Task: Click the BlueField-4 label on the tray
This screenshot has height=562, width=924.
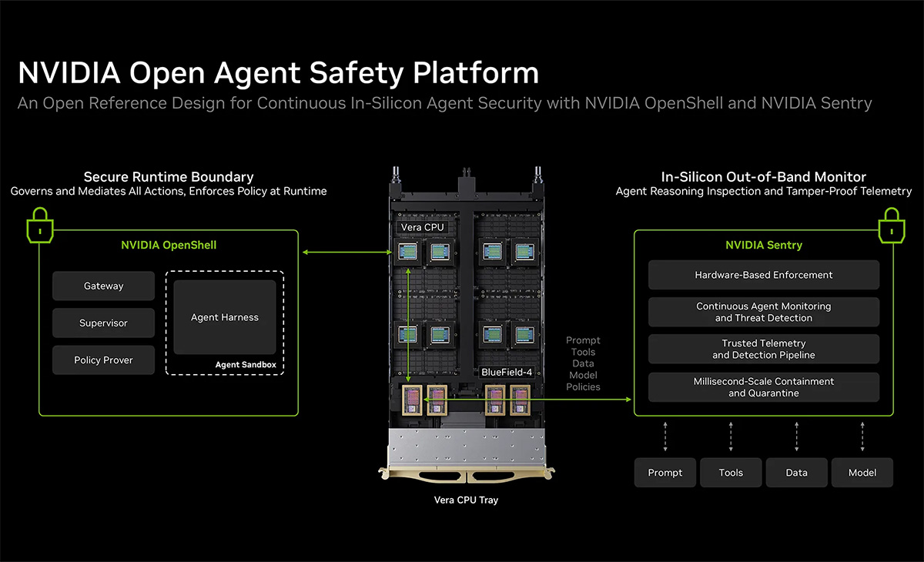Action: coord(507,372)
